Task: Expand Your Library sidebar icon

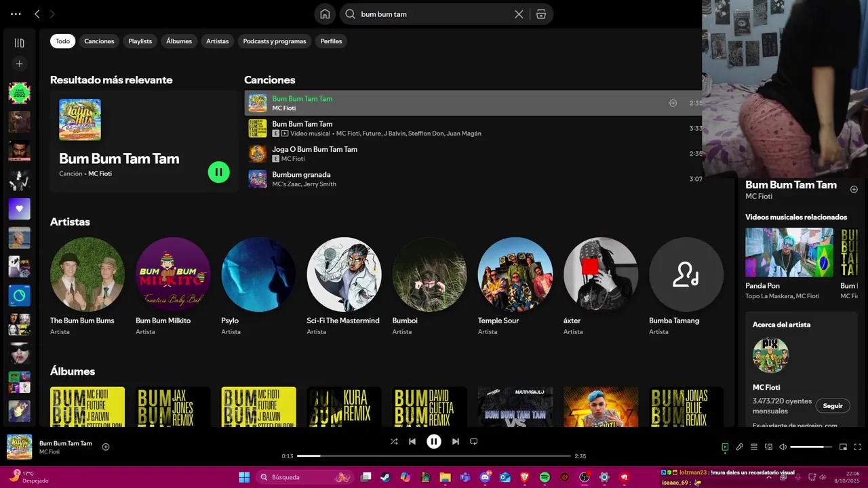Action: pos(19,43)
